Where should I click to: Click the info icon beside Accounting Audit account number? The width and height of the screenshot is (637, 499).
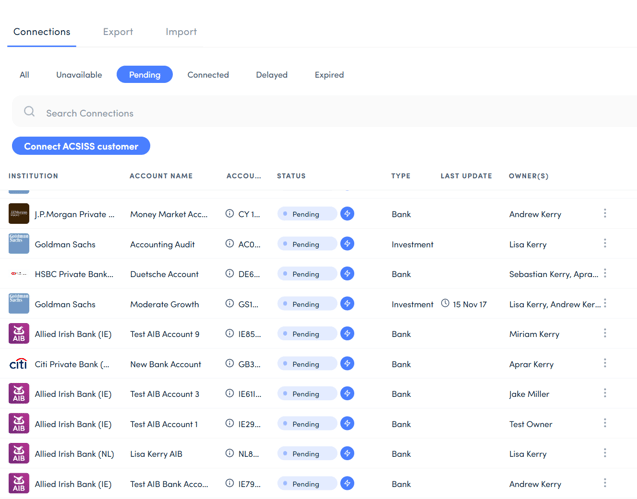[230, 244]
